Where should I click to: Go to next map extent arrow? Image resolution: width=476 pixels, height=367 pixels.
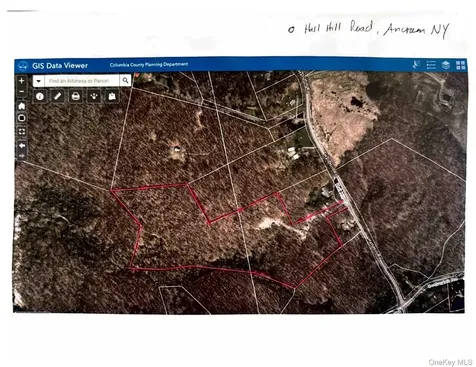22,156
